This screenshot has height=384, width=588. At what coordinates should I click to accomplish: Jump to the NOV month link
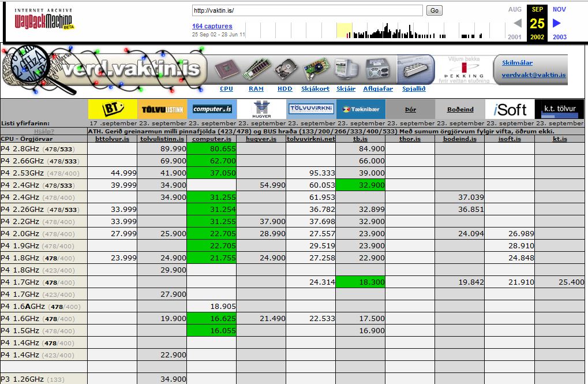click(559, 9)
